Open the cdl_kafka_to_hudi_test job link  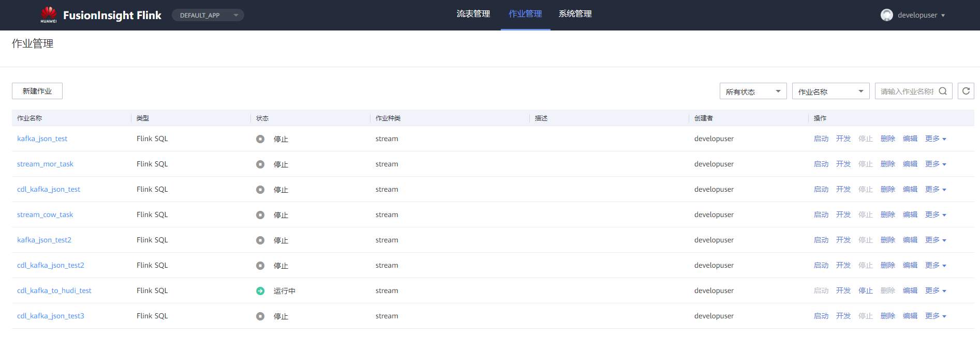click(54, 290)
